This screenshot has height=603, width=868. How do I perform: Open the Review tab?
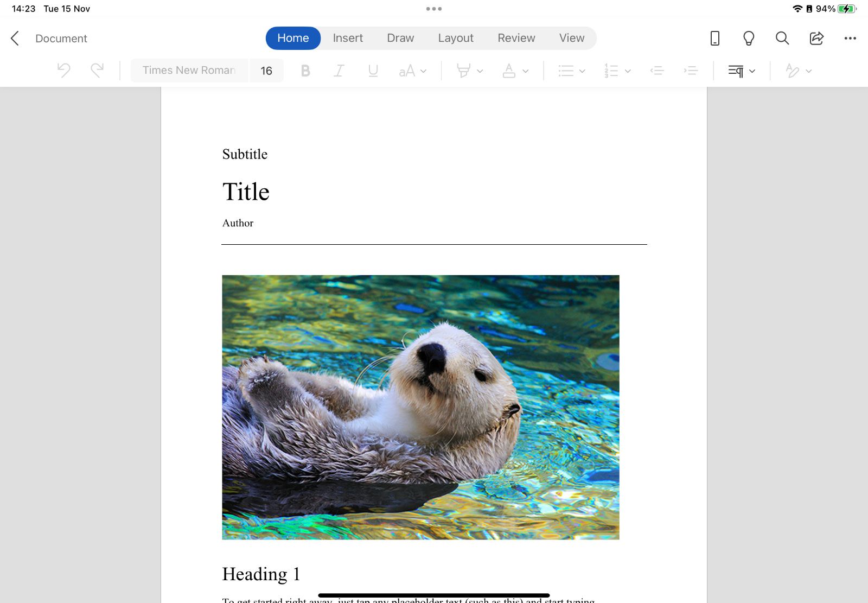point(516,38)
